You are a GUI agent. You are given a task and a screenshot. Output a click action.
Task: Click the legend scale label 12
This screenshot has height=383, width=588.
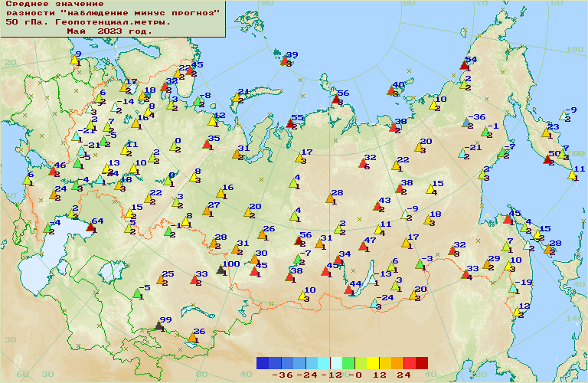[x=380, y=375]
